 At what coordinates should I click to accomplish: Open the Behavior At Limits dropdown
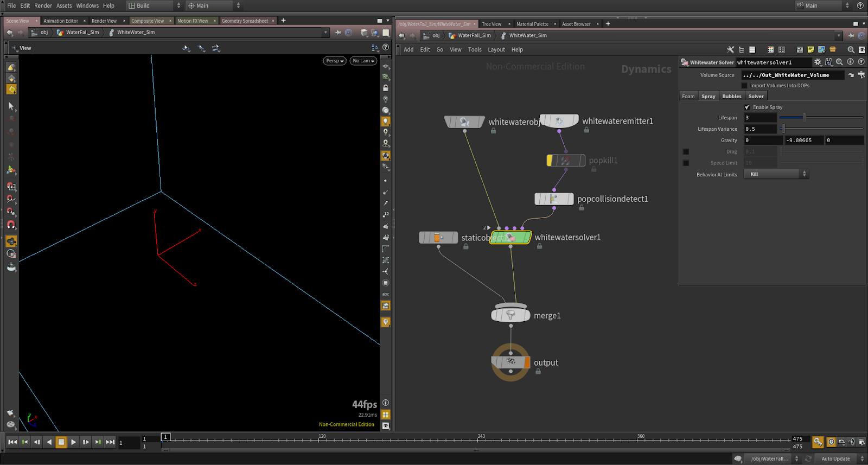[x=776, y=174]
